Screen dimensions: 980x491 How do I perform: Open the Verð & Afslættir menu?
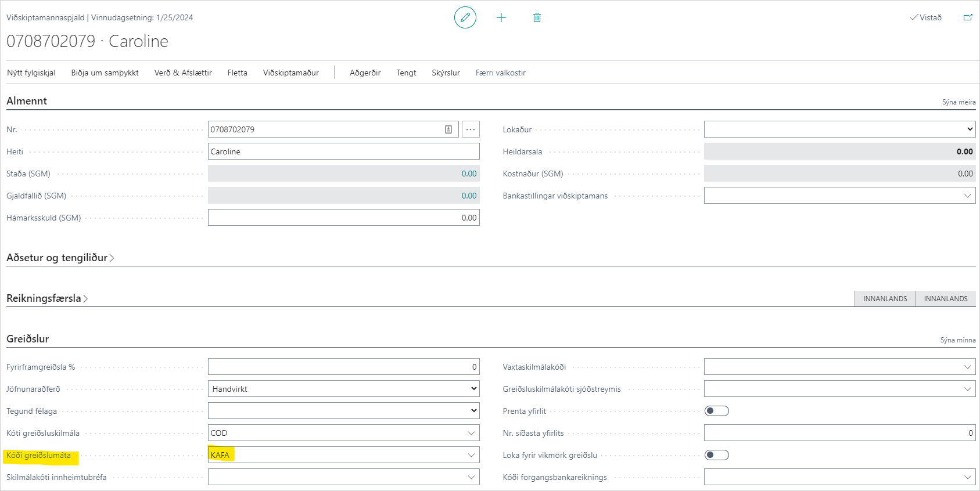pyautogui.click(x=183, y=73)
